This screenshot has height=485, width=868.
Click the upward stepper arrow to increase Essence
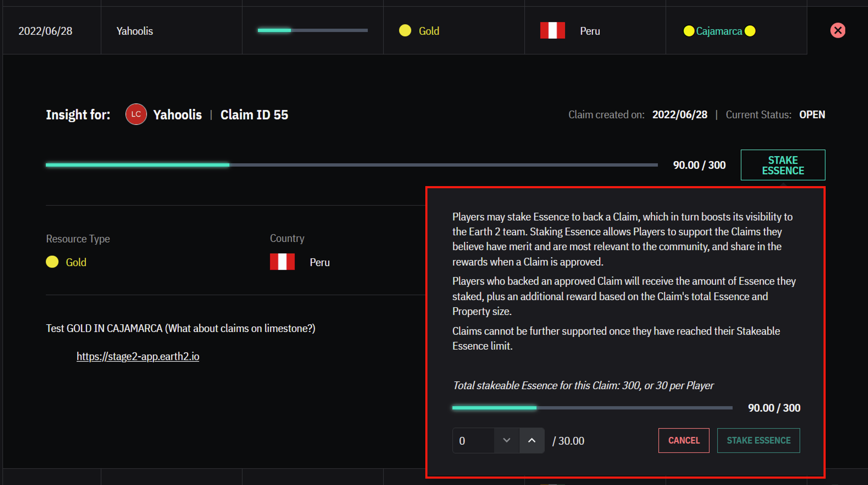532,440
